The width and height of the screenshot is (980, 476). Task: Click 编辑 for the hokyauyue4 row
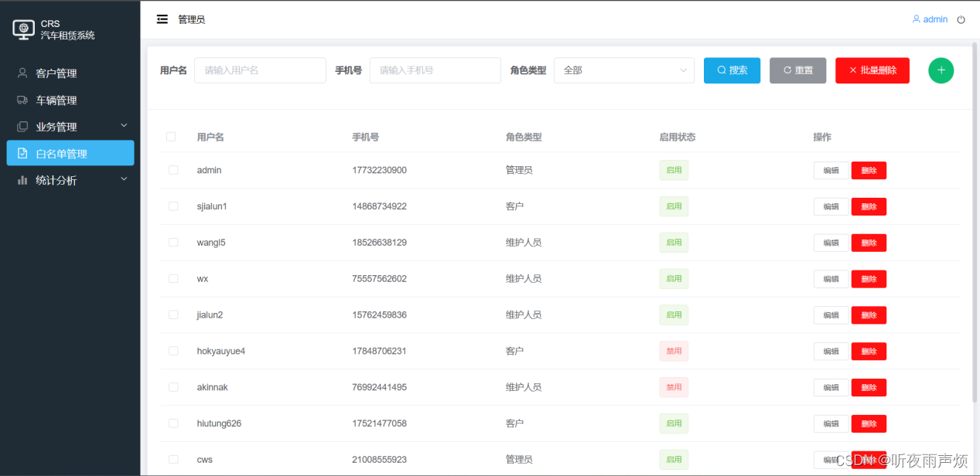click(831, 352)
